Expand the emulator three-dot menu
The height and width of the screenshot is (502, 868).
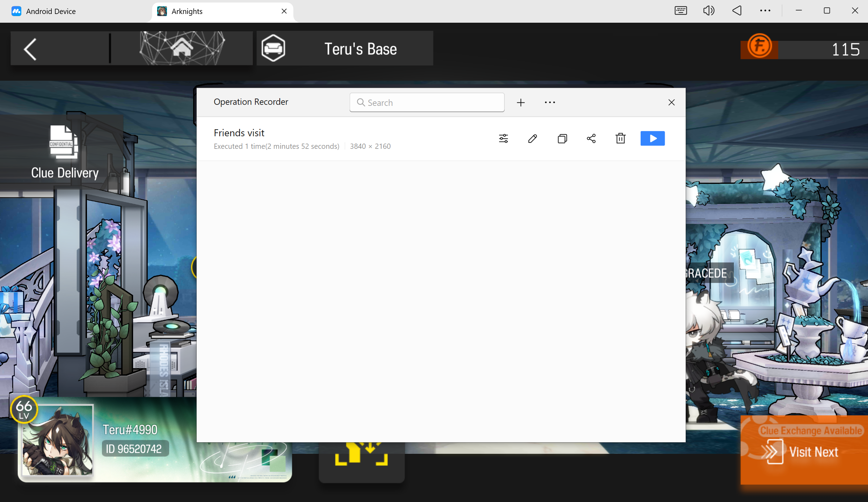[x=765, y=10]
